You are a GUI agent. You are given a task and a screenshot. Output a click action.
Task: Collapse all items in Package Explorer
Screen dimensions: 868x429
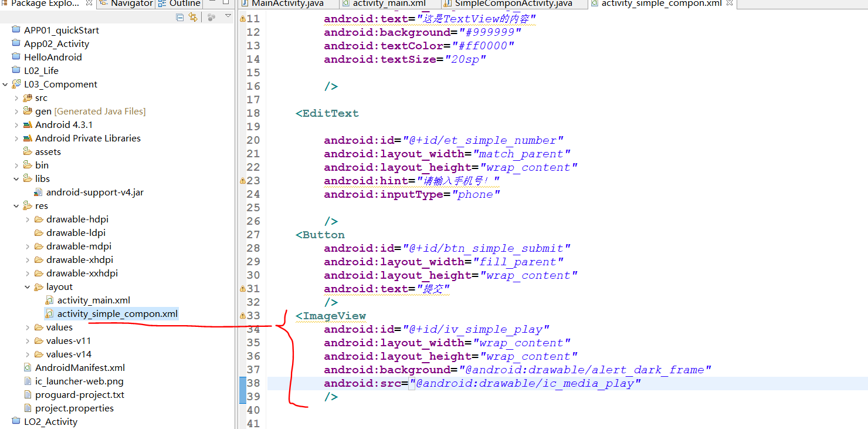click(x=180, y=18)
